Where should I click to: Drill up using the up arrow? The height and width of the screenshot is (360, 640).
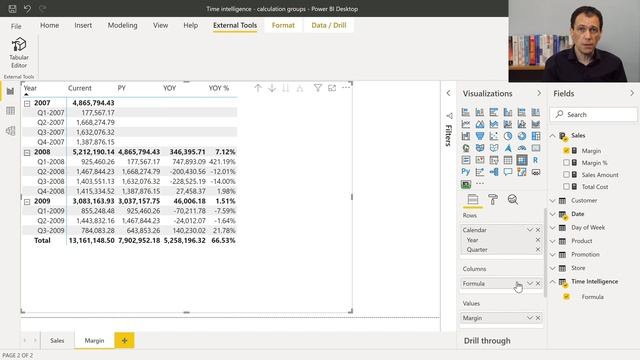click(258, 88)
